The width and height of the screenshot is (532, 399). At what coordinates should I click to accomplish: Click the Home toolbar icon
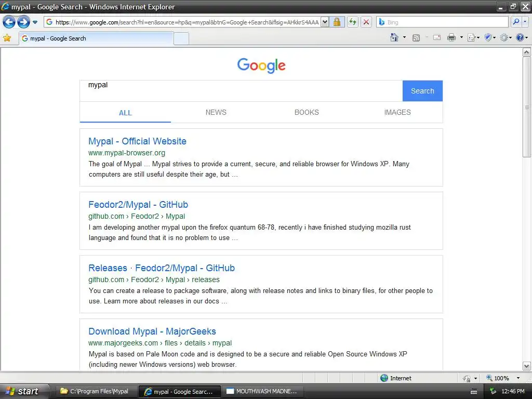(394, 37)
